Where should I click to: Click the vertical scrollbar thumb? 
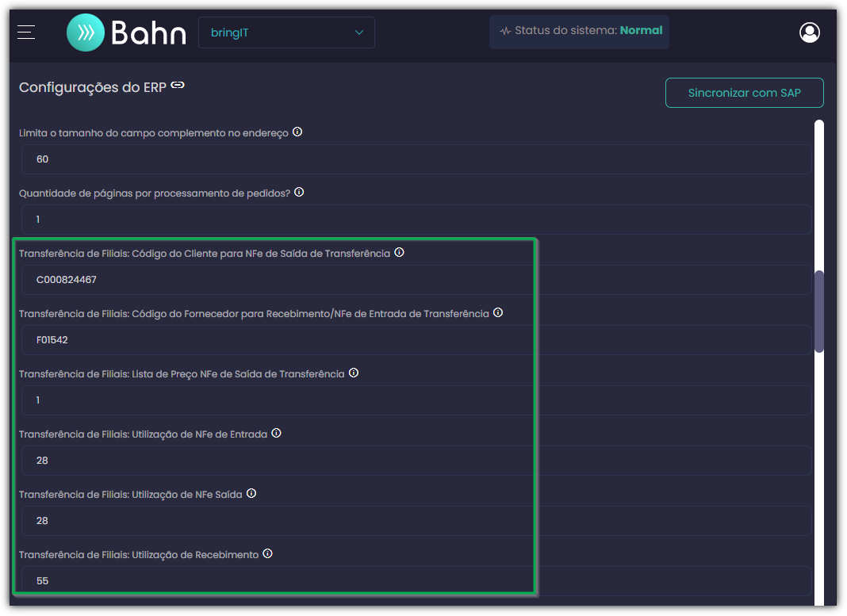[x=819, y=311]
